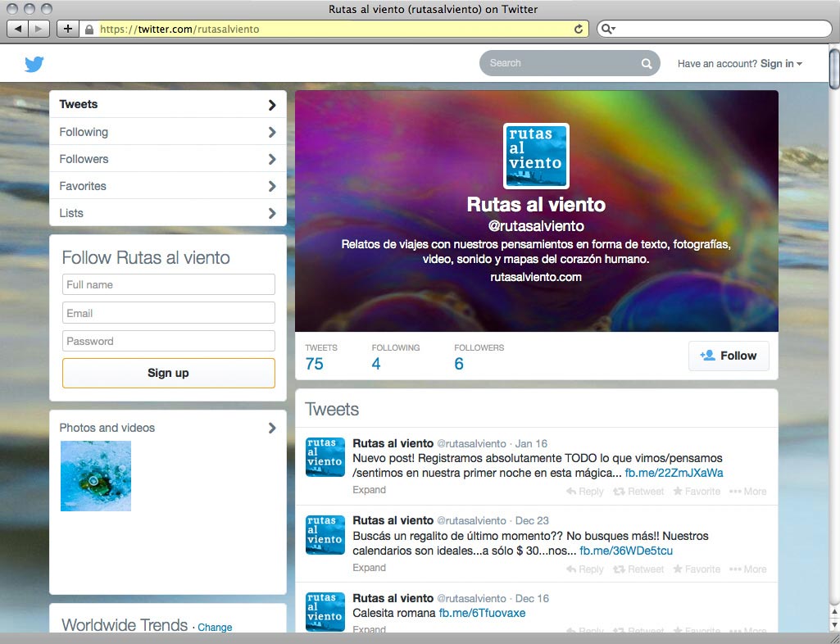This screenshot has height=644, width=840.
Task: Focus the Password field
Action: click(169, 342)
